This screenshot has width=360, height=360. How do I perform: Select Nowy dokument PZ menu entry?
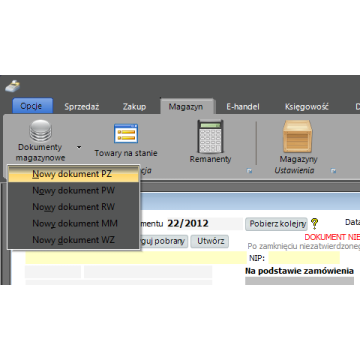(73, 174)
